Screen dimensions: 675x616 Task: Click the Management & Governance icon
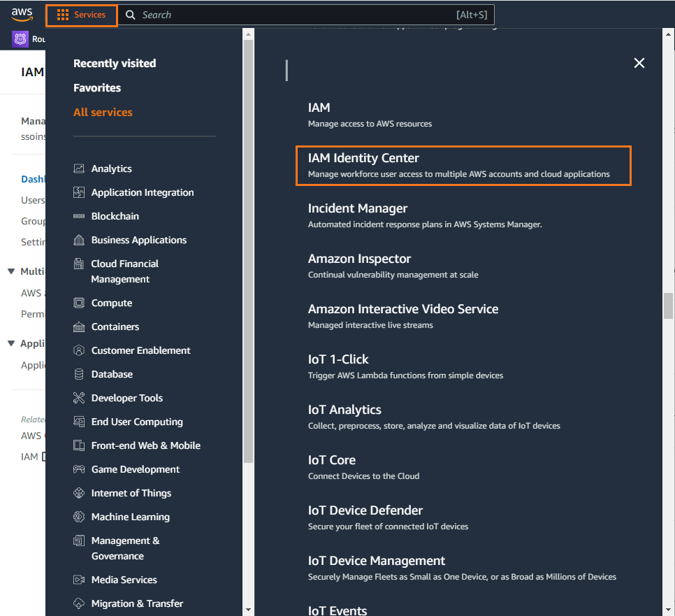pyautogui.click(x=79, y=540)
